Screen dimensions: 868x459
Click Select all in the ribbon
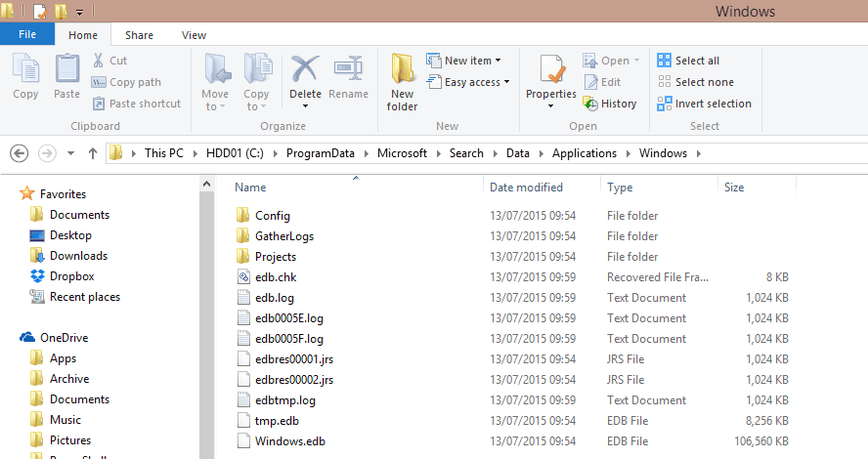coord(696,61)
